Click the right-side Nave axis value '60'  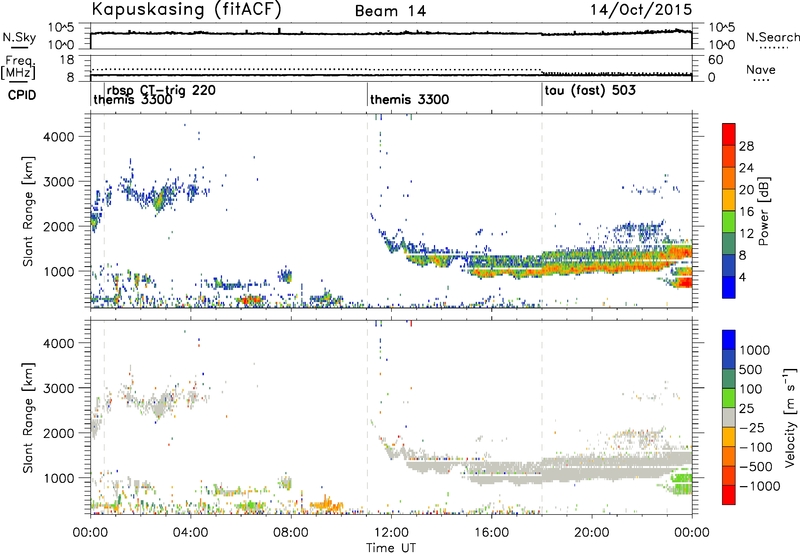[715, 60]
